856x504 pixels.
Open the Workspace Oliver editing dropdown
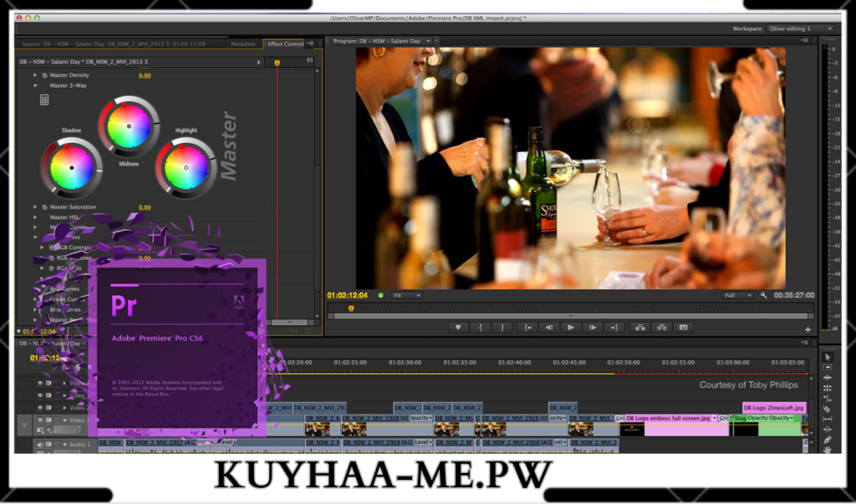coord(800,28)
